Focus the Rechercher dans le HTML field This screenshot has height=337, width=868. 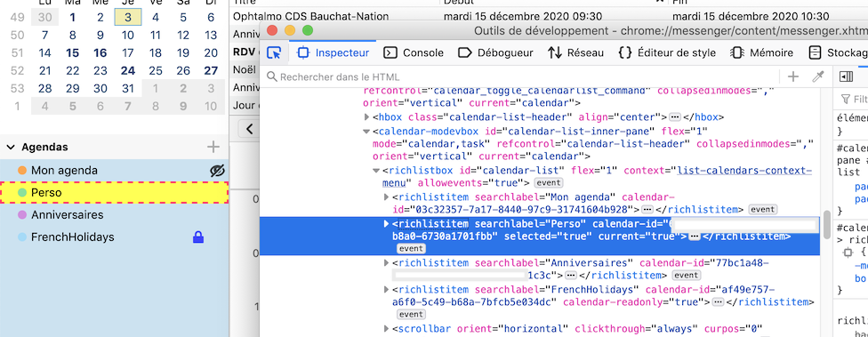pos(520,77)
